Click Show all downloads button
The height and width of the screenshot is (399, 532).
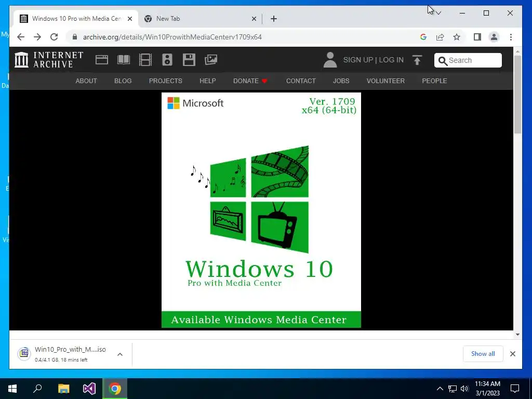pyautogui.click(x=483, y=354)
